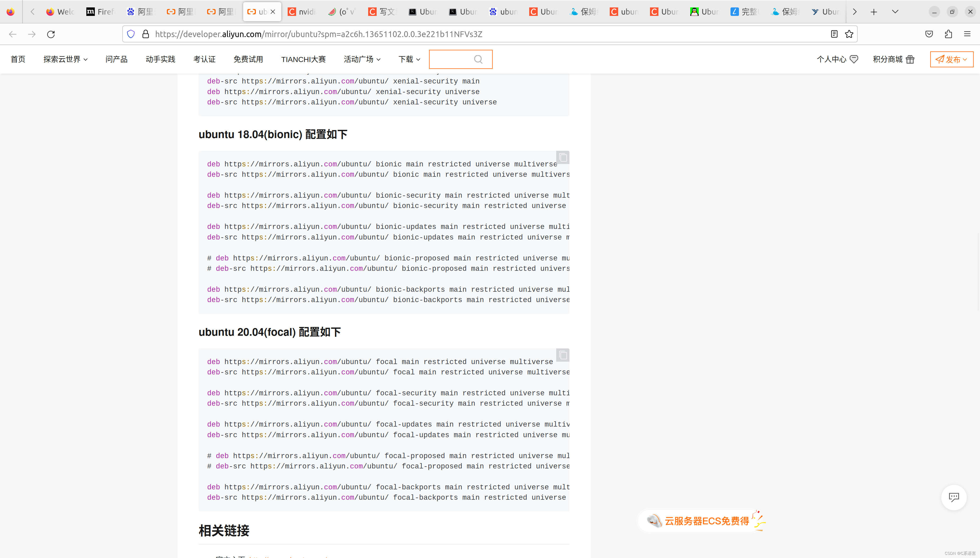Expand the 下载 dropdown menu
The image size is (980, 558).
409,59
